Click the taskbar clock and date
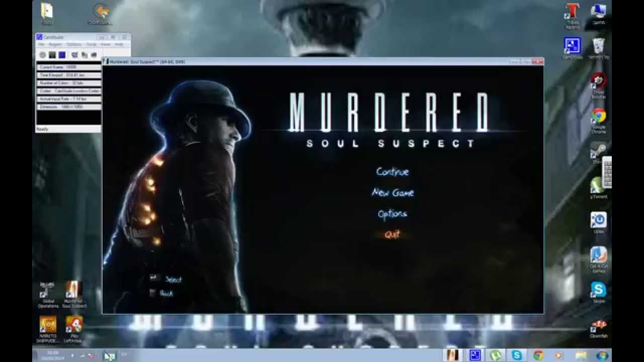The width and height of the screenshot is (644, 362). 52,355
